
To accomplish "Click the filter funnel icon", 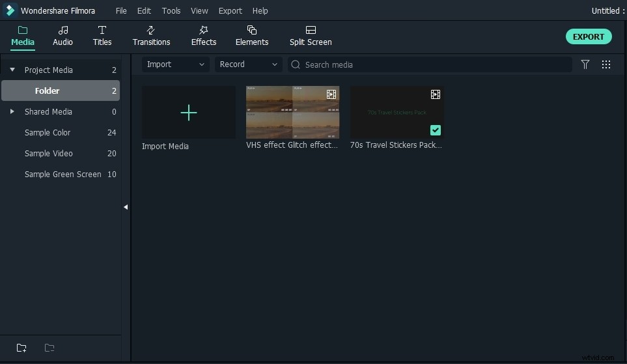I will tap(585, 64).
